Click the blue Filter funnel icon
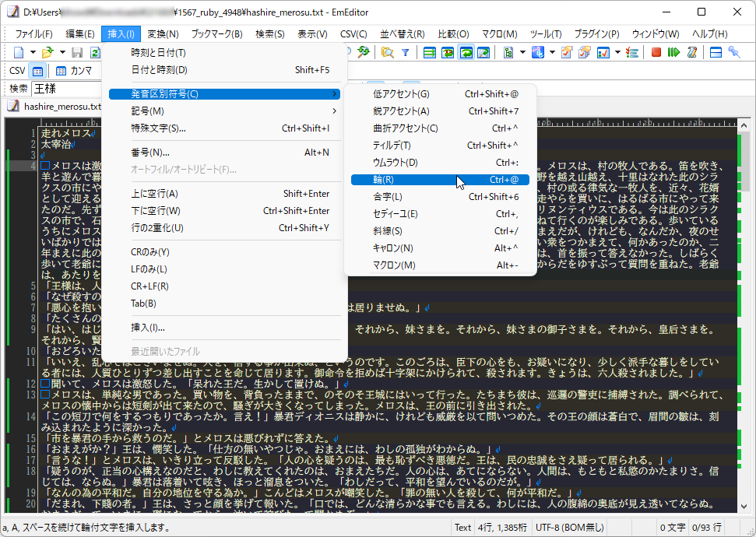This screenshot has height=537, width=756. tap(406, 53)
